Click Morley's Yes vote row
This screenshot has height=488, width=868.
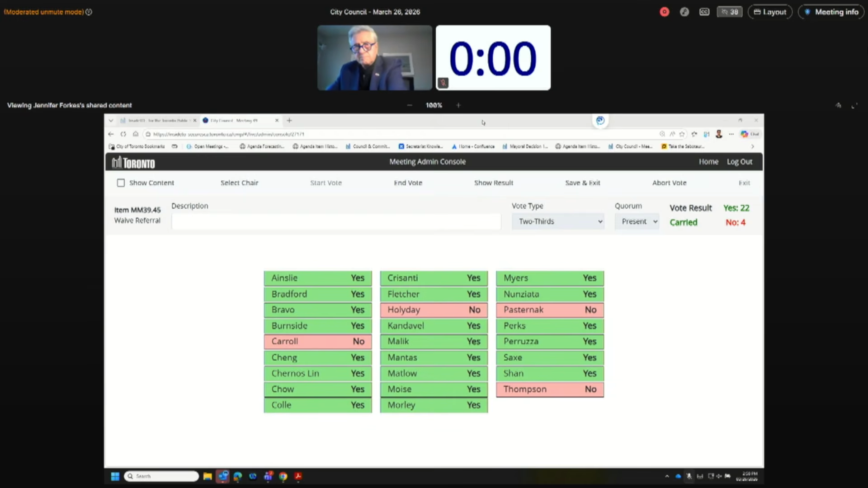[x=434, y=405]
